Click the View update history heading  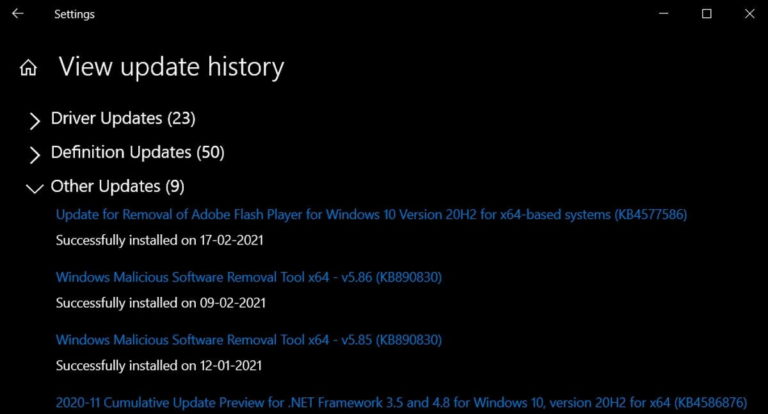pos(171,67)
